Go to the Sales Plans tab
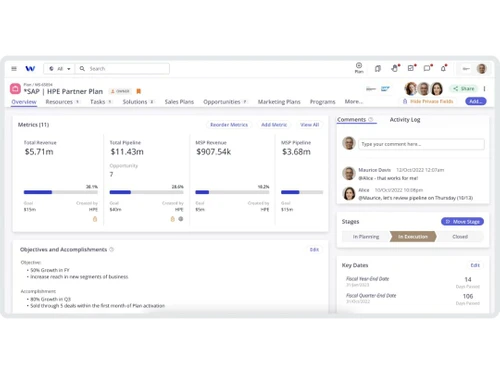 (x=179, y=102)
